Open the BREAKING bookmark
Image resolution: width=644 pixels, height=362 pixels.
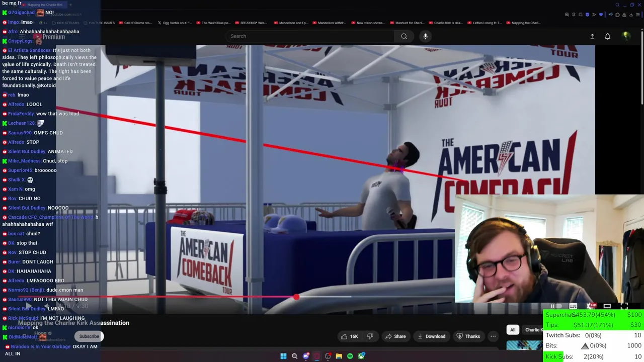251,23
